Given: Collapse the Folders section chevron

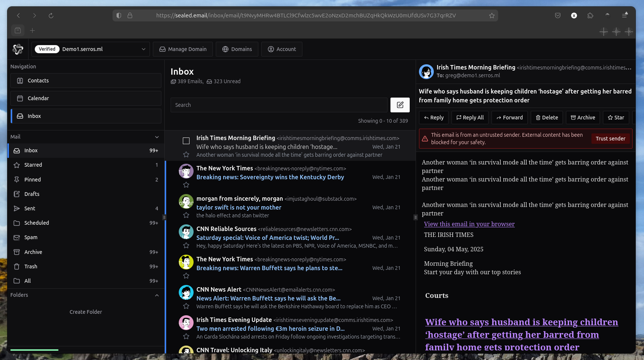Looking at the screenshot, I should [157, 295].
